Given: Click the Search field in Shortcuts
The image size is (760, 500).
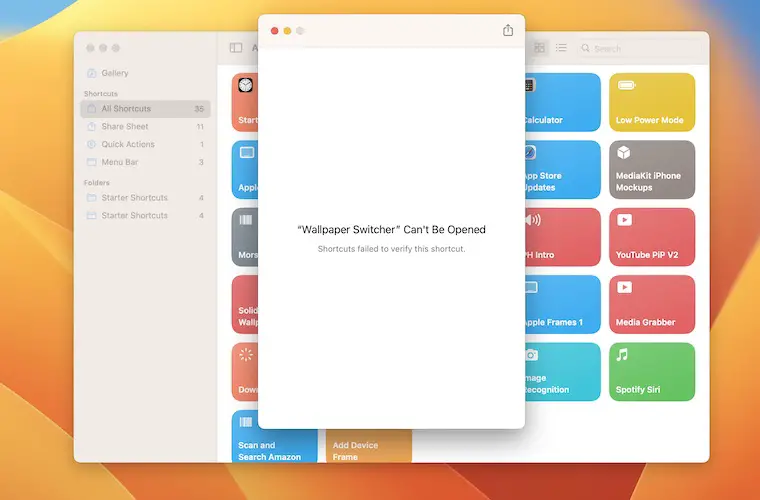Looking at the screenshot, I should point(640,48).
